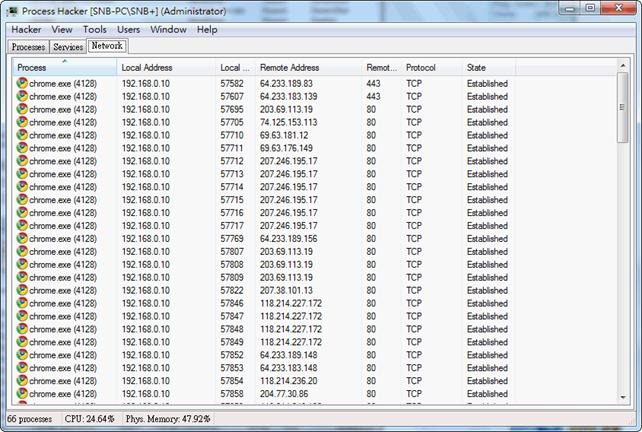Click chrome icon for local port 57807
This screenshot has height=432, width=642.
(x=22, y=251)
